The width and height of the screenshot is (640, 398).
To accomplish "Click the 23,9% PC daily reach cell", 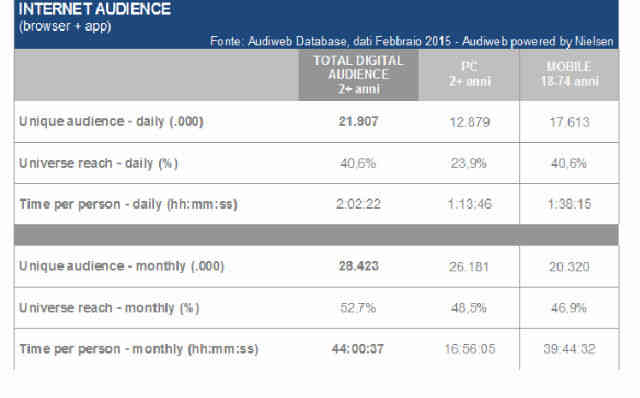I will click(469, 163).
